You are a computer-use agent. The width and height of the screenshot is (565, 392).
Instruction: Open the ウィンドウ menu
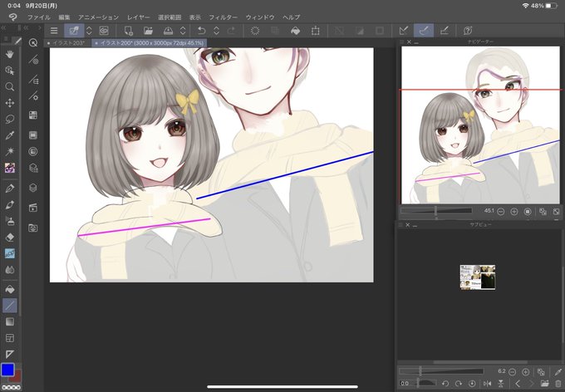point(260,17)
